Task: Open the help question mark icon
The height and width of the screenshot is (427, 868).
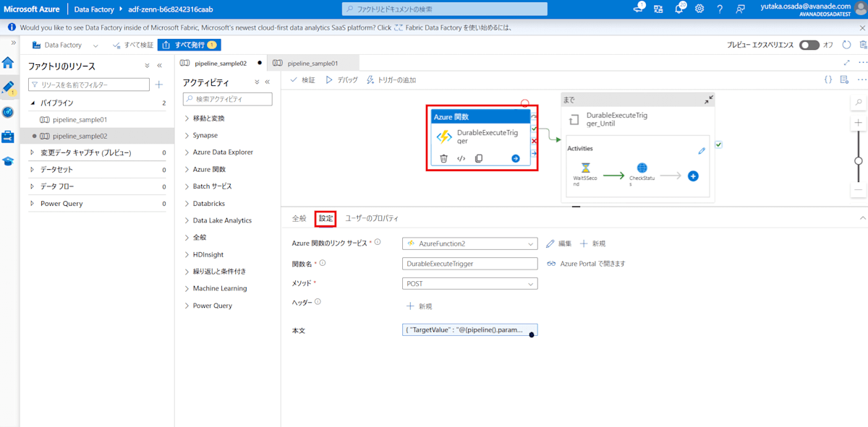Action: tap(720, 9)
